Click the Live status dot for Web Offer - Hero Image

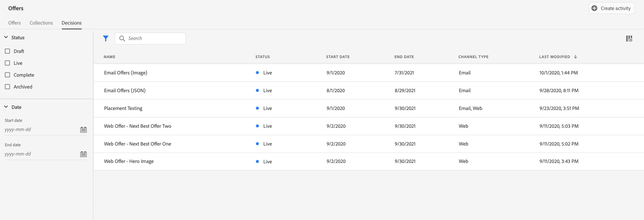point(257,161)
